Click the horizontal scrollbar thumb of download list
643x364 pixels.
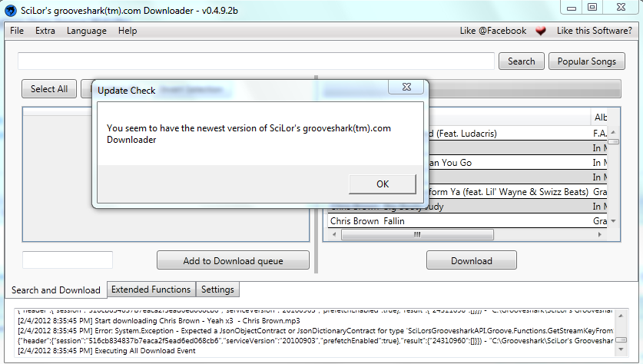(417, 234)
